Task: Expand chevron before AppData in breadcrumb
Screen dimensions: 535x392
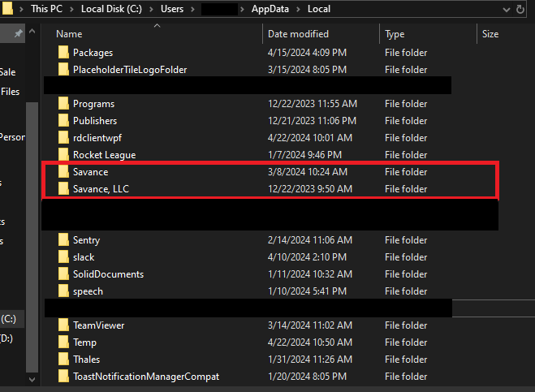Action: point(242,9)
